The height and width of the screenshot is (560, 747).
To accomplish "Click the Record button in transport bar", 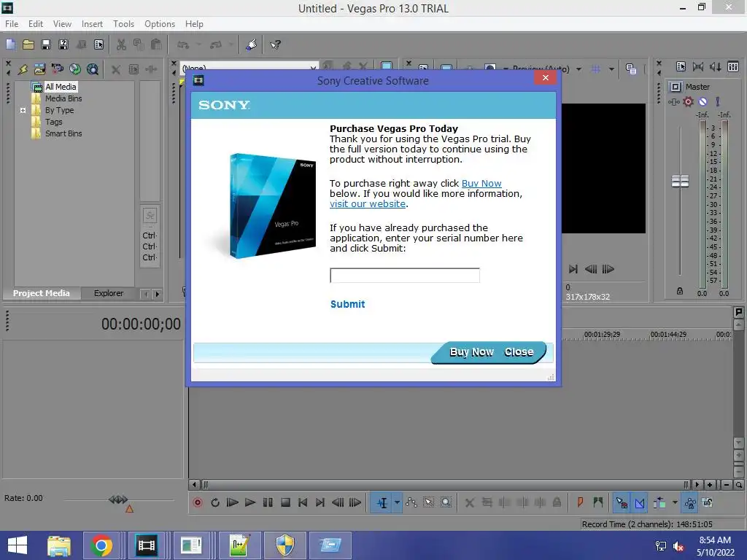I will pyautogui.click(x=197, y=502).
